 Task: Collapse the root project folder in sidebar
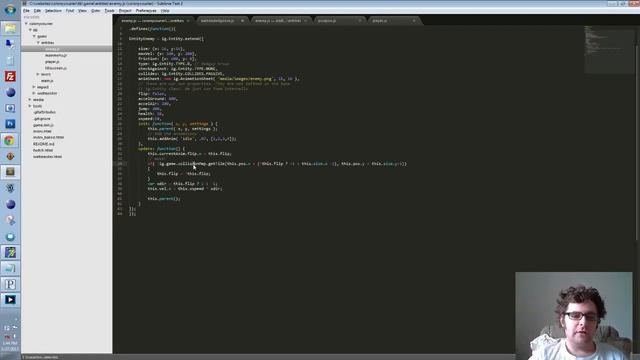[x=27, y=24]
